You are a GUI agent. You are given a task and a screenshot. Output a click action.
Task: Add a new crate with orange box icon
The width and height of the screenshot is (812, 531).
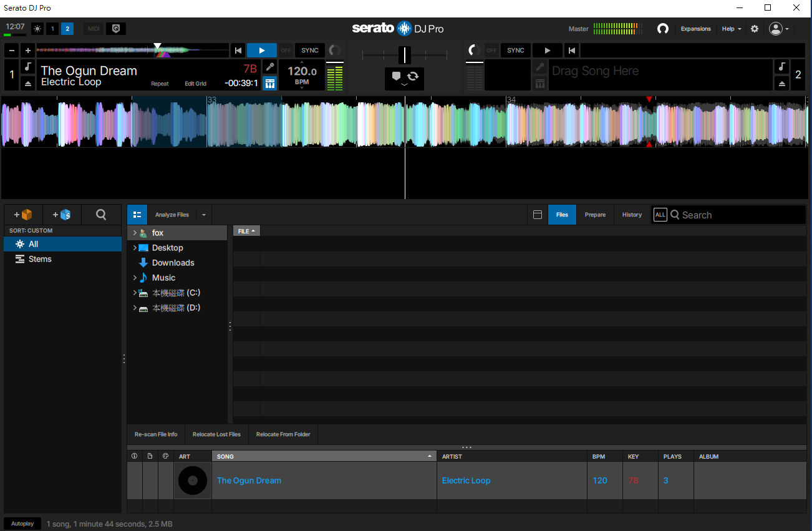(x=23, y=215)
